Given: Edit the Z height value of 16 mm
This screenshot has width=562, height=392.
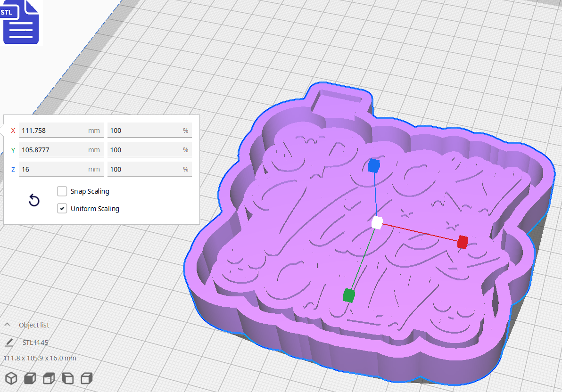Looking at the screenshot, I should coord(61,169).
